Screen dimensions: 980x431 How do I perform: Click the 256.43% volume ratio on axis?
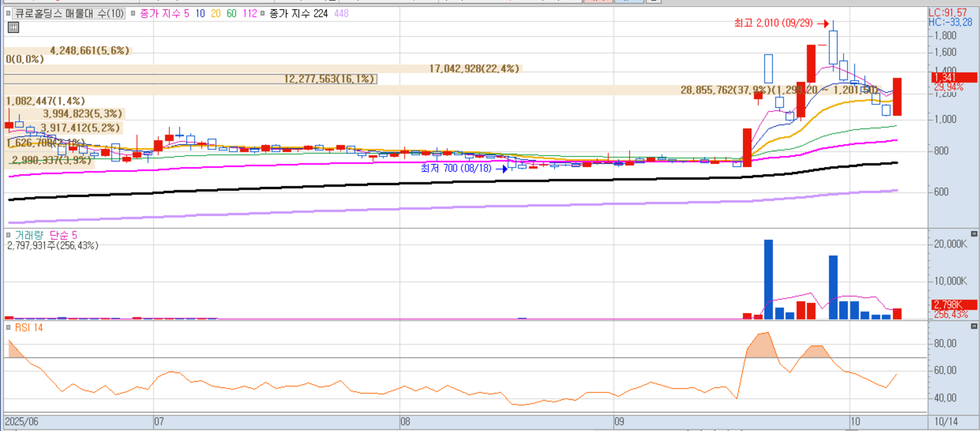click(x=951, y=314)
